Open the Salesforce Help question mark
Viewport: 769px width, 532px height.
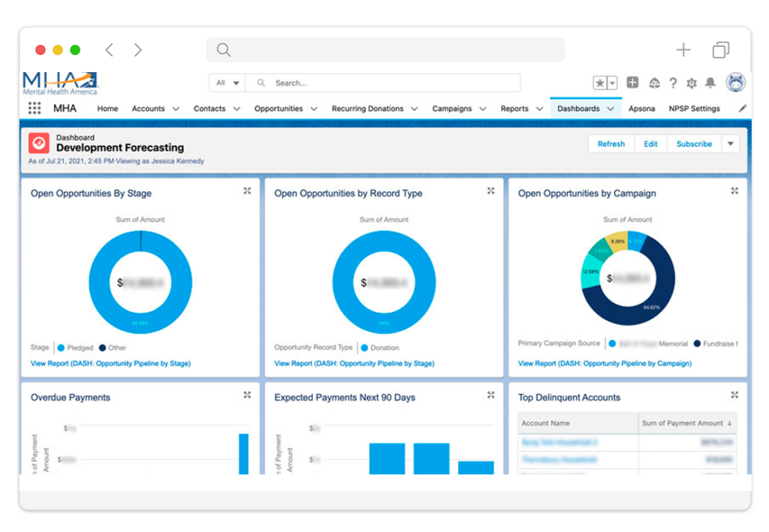[x=673, y=83]
